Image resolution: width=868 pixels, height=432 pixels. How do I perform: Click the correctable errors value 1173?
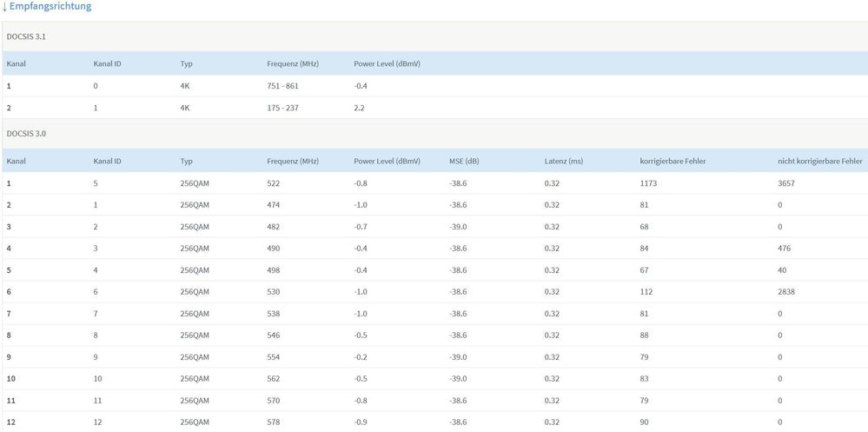648,183
